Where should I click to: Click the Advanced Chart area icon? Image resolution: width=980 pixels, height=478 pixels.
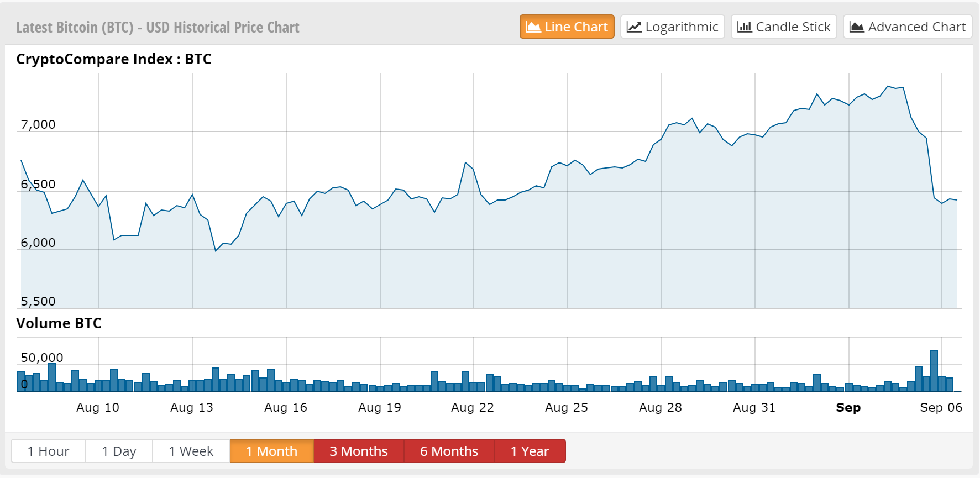point(857,27)
